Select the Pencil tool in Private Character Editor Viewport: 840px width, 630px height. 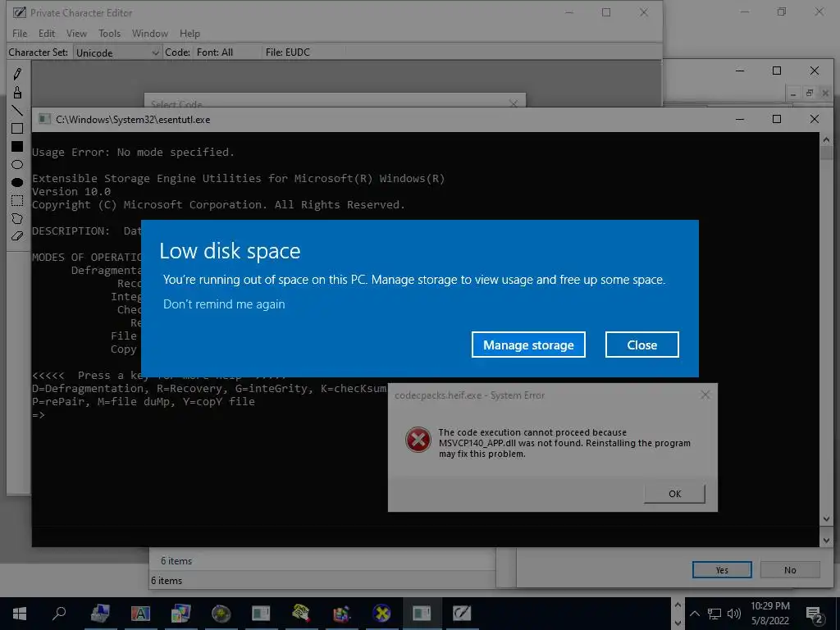click(x=17, y=73)
